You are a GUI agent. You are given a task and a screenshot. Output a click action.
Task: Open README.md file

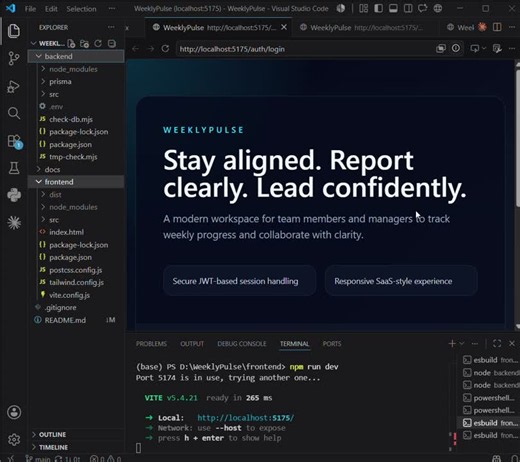coord(76,320)
